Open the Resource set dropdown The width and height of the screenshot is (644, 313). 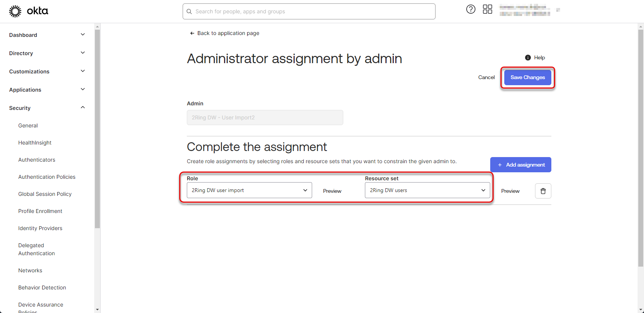click(x=427, y=190)
